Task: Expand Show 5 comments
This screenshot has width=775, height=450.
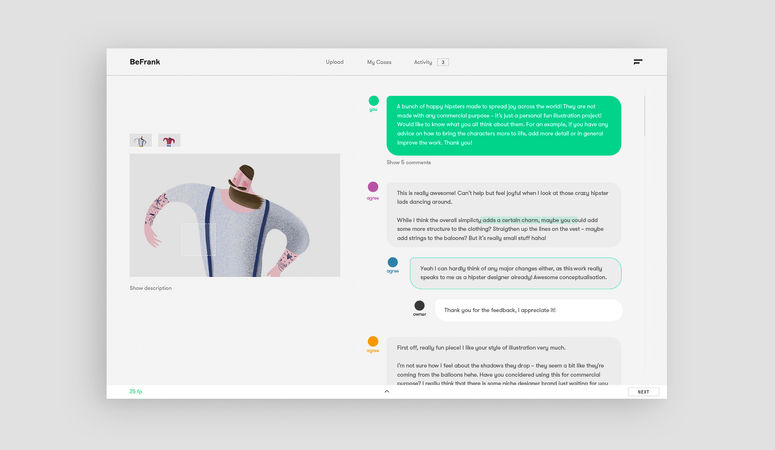Action: (409, 162)
